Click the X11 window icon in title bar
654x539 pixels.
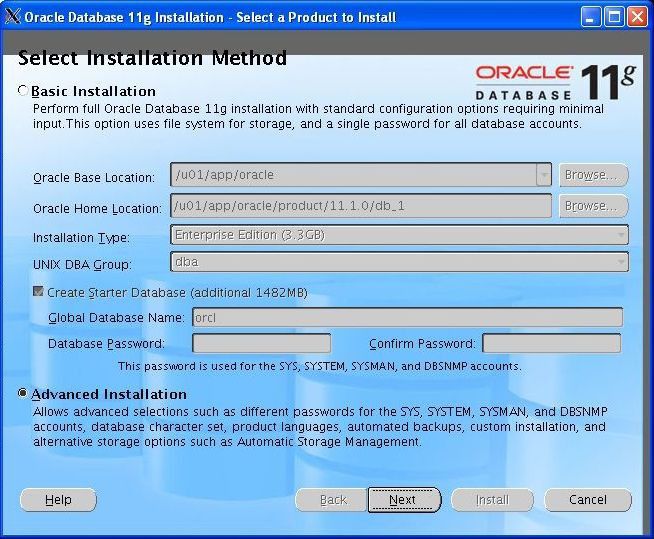click(x=12, y=17)
